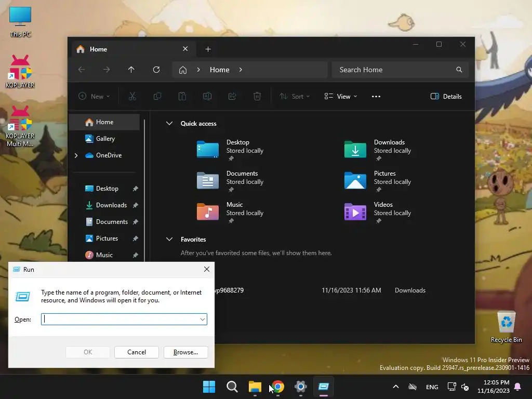
Task: Click the Downloads location of the recent file
Action: 410,290
